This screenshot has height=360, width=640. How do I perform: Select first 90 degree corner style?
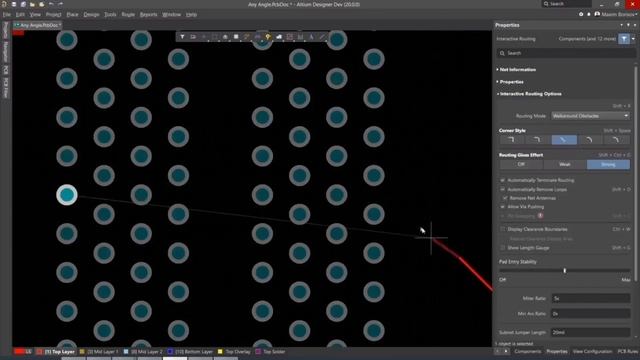pyautogui.click(x=511, y=140)
